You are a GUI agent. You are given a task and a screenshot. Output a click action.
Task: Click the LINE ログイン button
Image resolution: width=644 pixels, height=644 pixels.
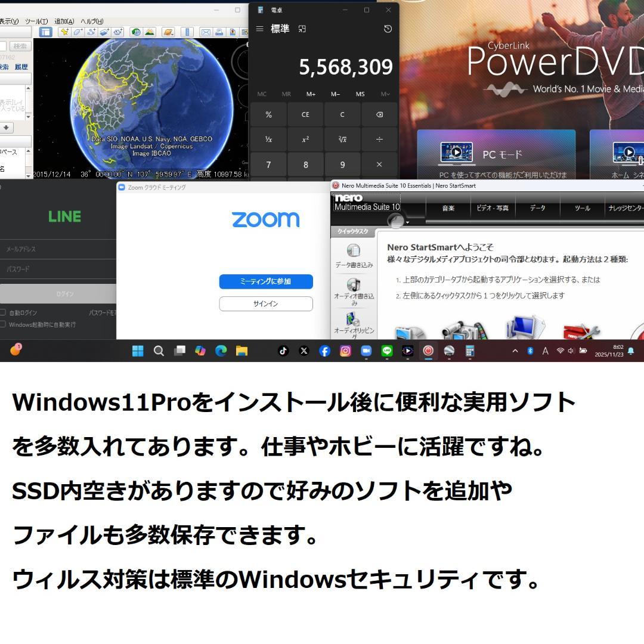coord(58,294)
